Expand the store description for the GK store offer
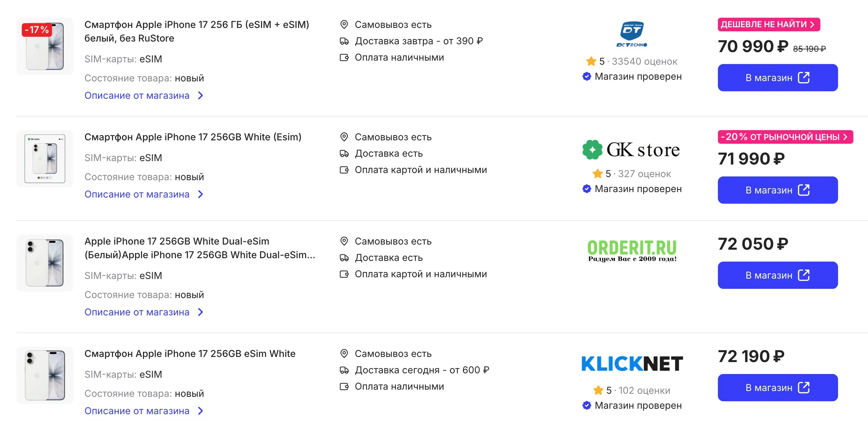This screenshot has height=421, width=868. pyautogui.click(x=143, y=194)
